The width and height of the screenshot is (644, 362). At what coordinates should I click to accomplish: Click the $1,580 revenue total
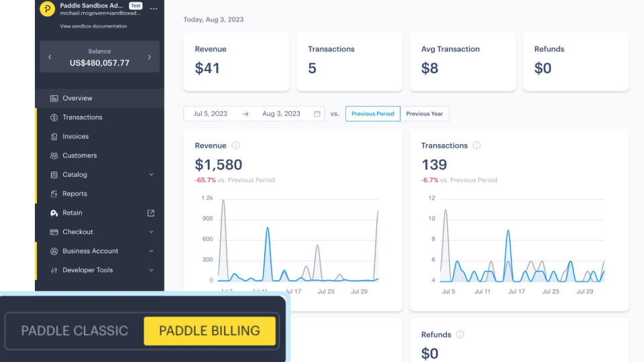click(x=219, y=165)
